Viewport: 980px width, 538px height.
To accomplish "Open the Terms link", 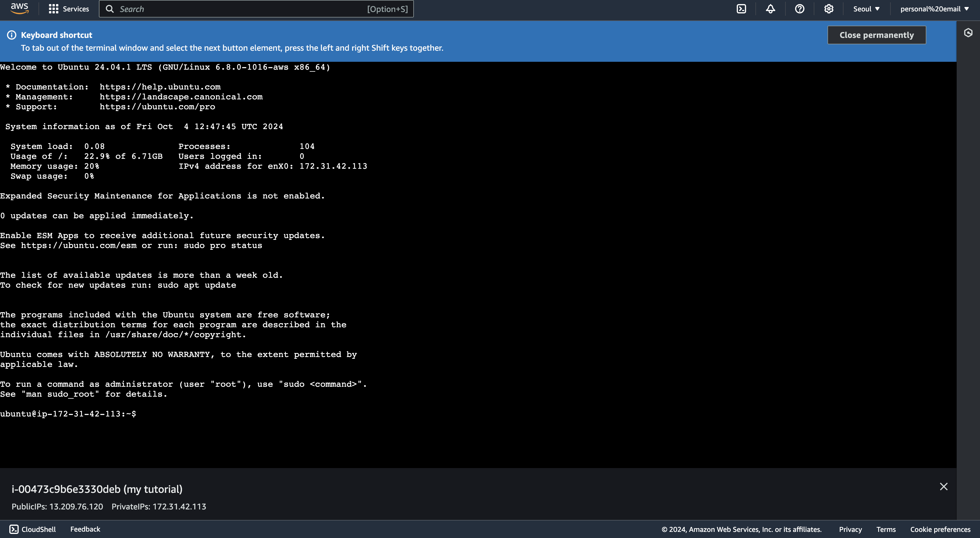I will (886, 529).
